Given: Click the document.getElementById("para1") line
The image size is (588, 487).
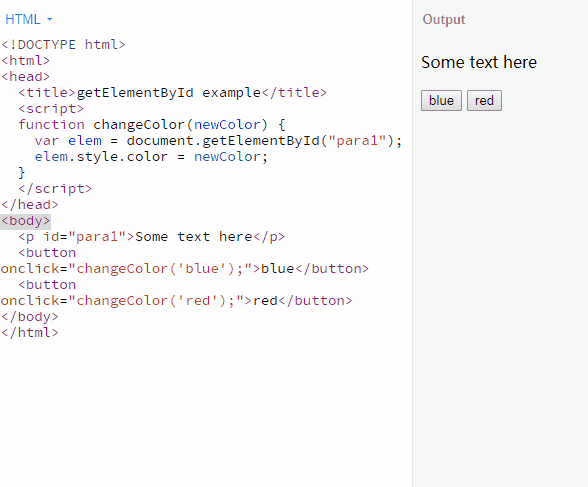Looking at the screenshot, I should tap(218, 141).
